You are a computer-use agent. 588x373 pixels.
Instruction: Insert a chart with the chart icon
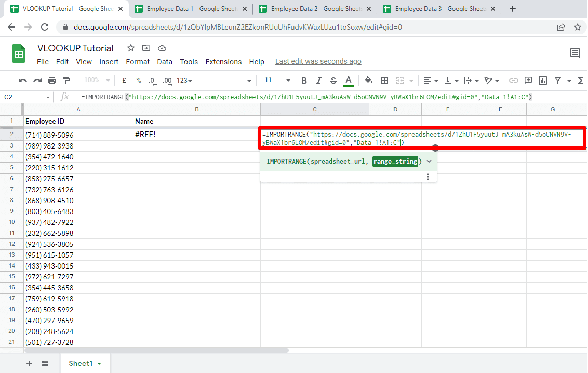tap(542, 81)
